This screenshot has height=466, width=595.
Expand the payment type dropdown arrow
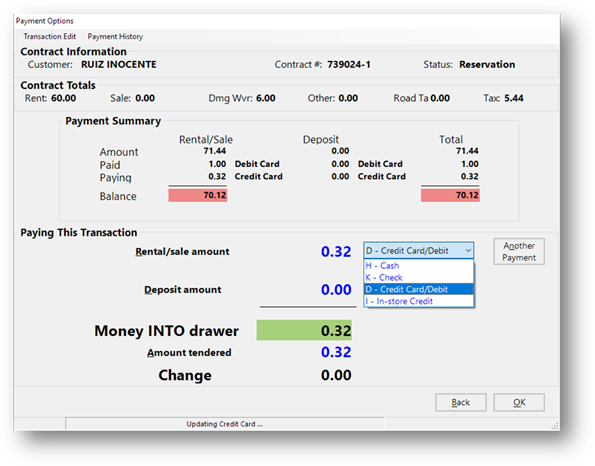(468, 251)
